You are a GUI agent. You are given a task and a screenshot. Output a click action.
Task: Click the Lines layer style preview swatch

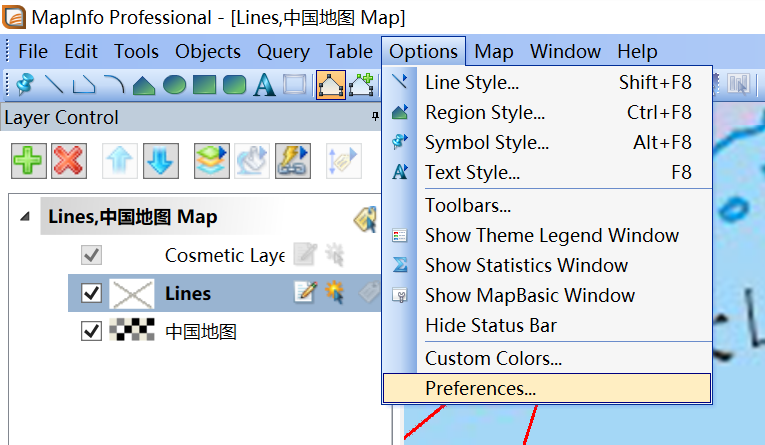(x=132, y=293)
